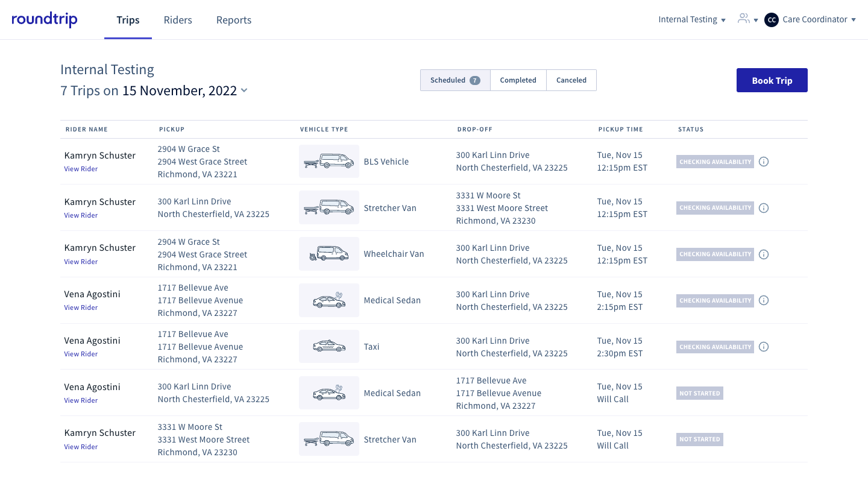Open the Reports tab
Screen dimensions: 868x495
tap(234, 20)
